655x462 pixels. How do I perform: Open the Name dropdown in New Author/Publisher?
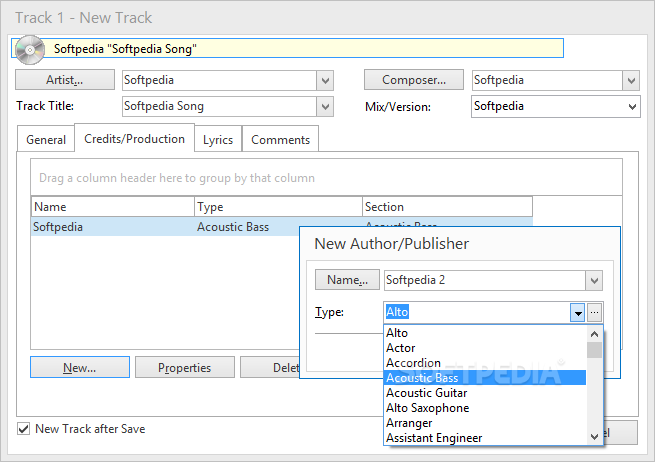594,280
